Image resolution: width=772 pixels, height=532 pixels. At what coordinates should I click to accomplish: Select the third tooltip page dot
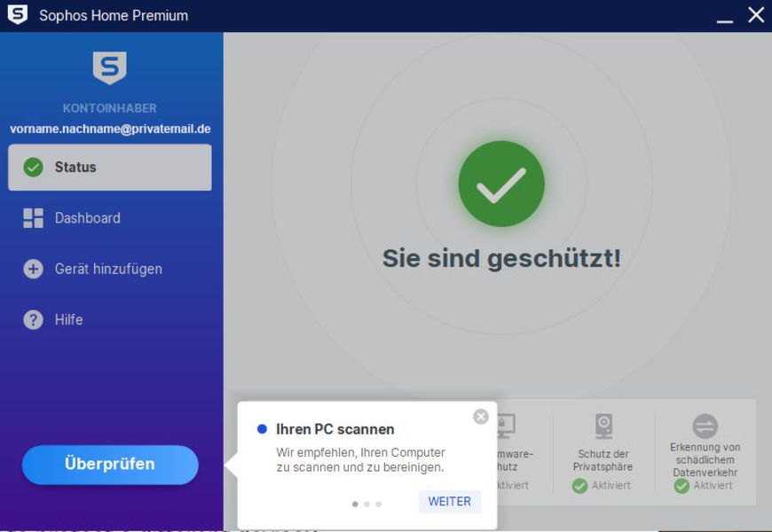pos(379,504)
